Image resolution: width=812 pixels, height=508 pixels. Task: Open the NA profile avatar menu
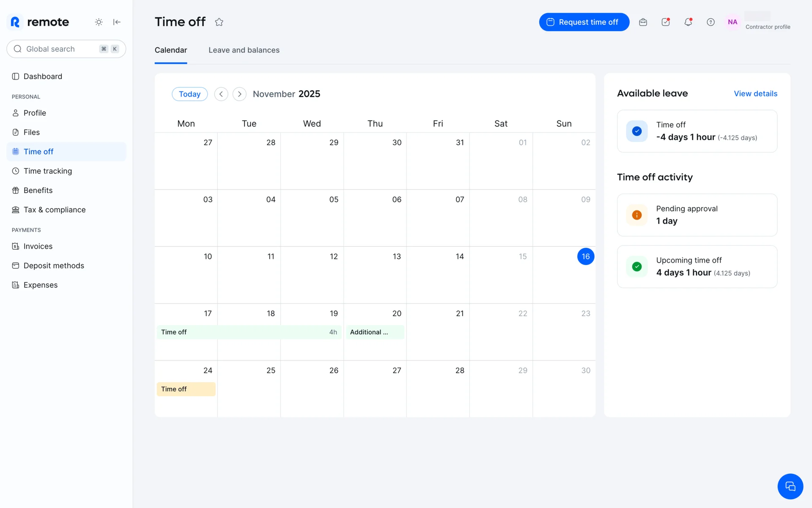coord(732,22)
